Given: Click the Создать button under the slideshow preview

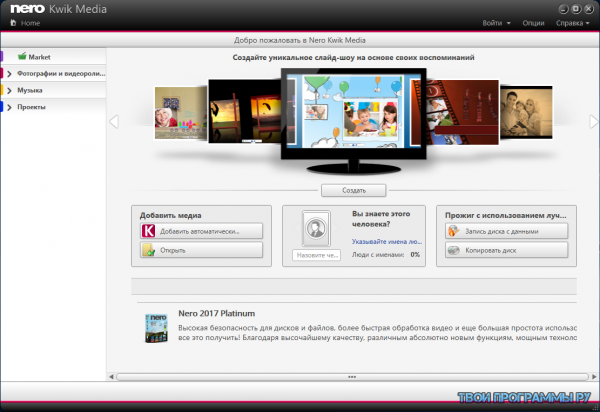Looking at the screenshot, I should click(x=354, y=190).
